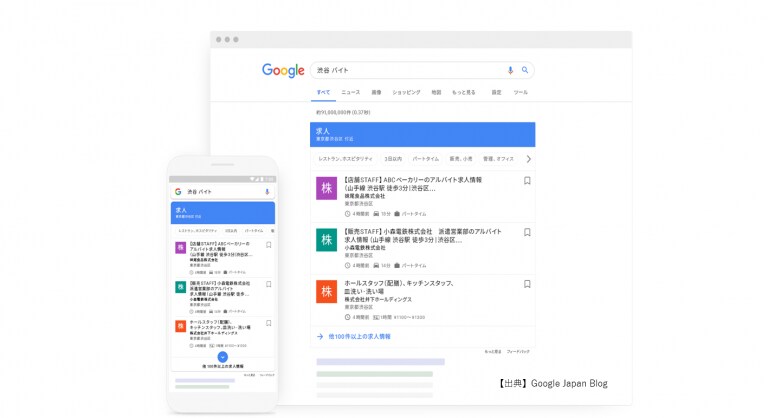Image resolution: width=768 pixels, height=418 pixels.
Task: Bookmark the ホールスタッフ listing on phone
Action: click(x=268, y=323)
